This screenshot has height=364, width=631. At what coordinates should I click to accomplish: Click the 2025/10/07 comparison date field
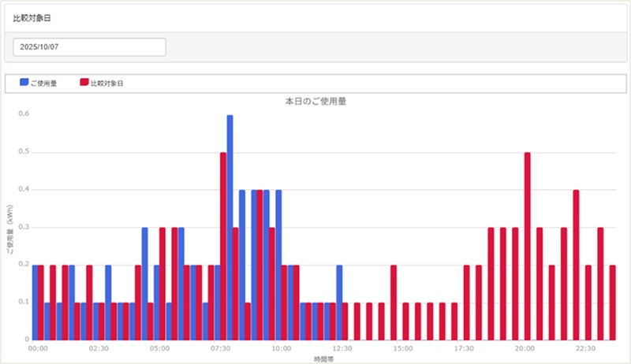89,47
